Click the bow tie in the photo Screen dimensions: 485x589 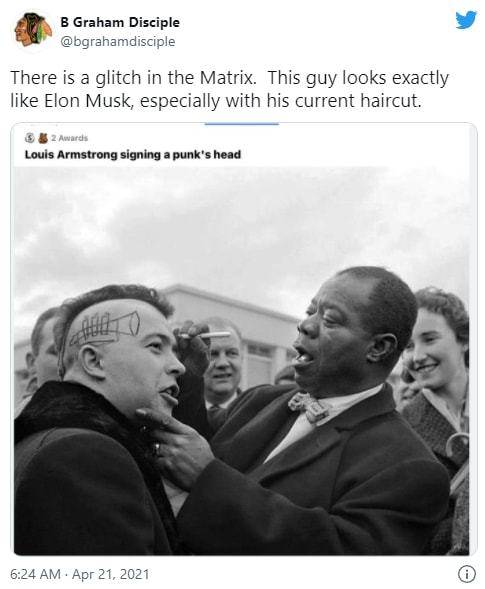[x=308, y=408]
